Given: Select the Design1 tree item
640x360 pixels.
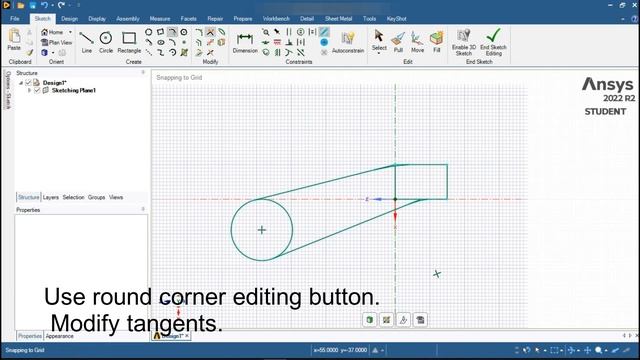Looking at the screenshot, I should click(54, 83).
